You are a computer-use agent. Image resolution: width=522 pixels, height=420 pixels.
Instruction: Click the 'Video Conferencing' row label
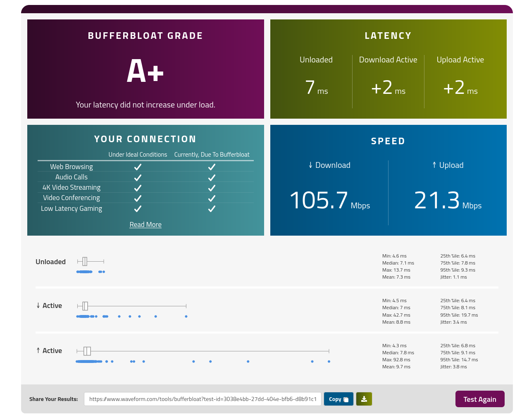72,198
